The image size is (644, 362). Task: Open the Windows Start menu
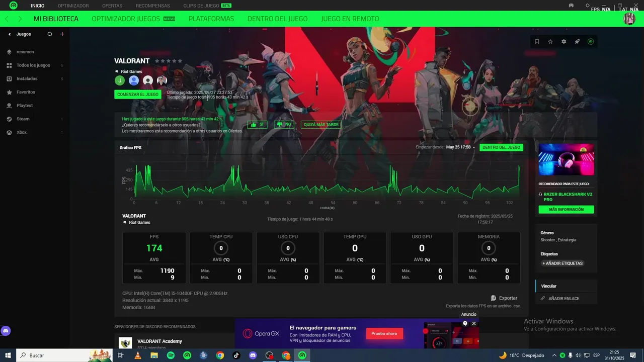click(x=8, y=355)
